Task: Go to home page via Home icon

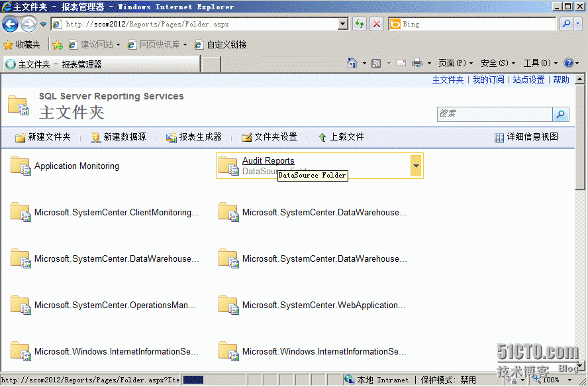Action: point(352,63)
